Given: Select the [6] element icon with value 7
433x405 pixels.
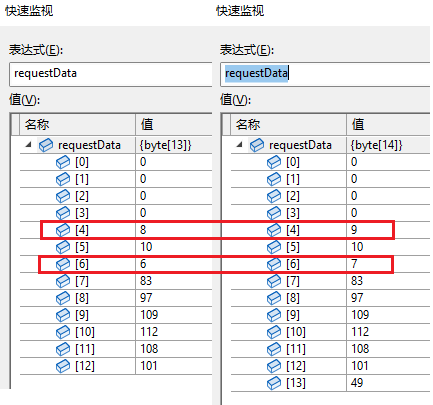Looking at the screenshot, I should [x=274, y=264].
